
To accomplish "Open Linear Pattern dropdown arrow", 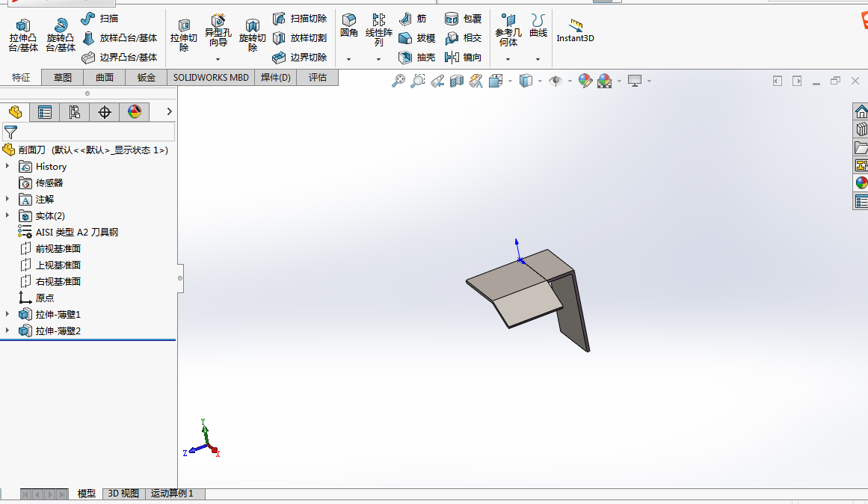I will tap(378, 59).
